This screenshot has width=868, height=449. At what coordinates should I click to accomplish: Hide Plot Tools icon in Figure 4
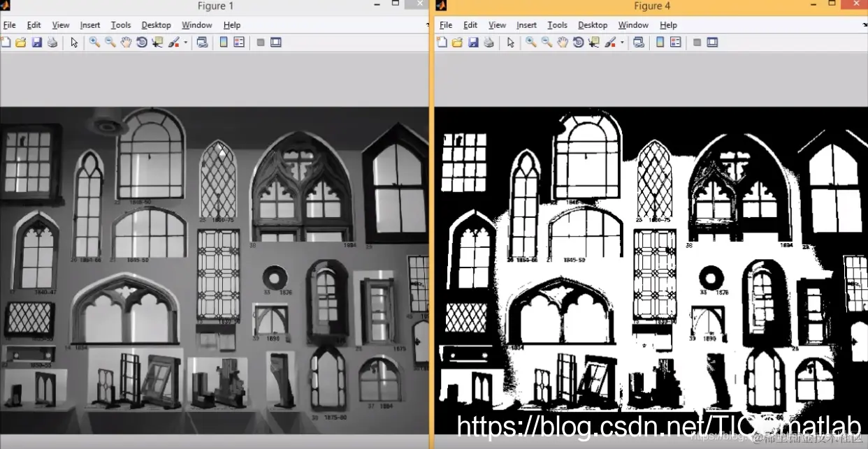click(697, 43)
